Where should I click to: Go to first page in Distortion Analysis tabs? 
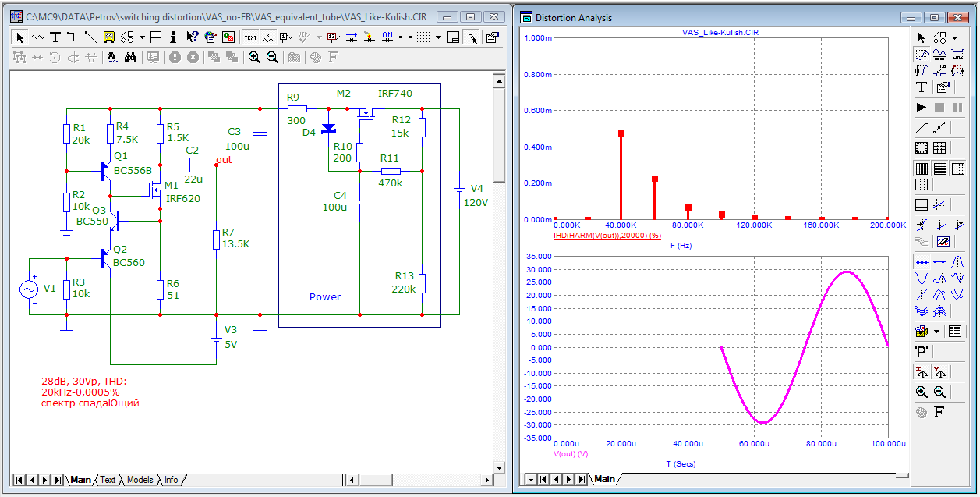pyautogui.click(x=543, y=479)
